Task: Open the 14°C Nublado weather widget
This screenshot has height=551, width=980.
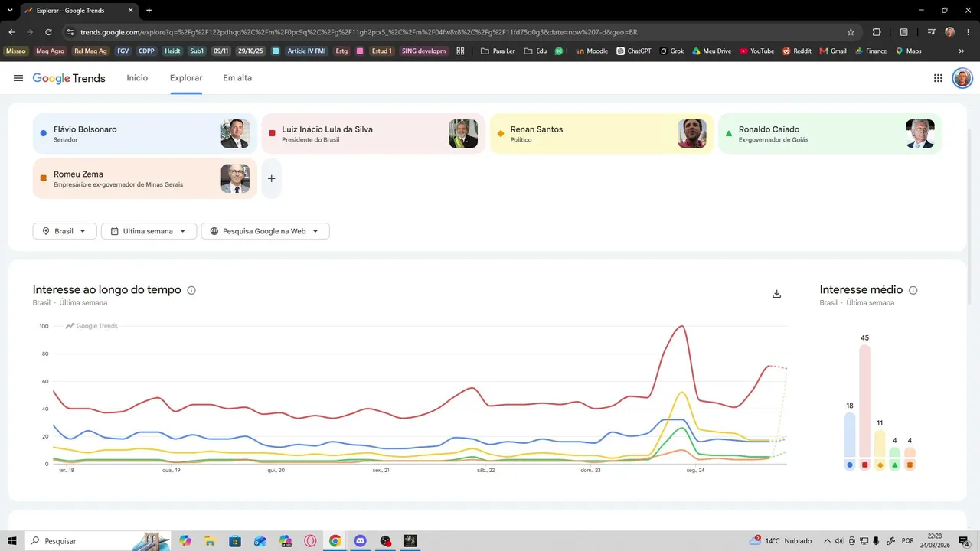Action: click(782, 541)
